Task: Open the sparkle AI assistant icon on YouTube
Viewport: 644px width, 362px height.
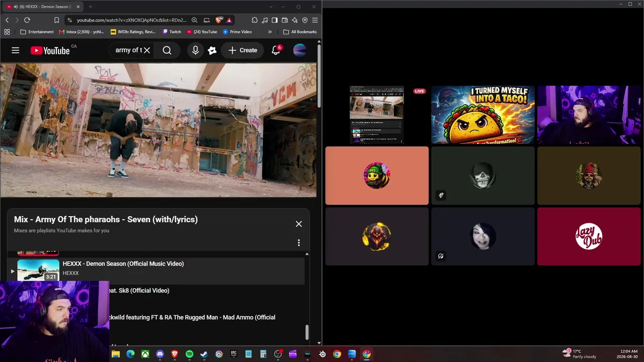Action: (x=212, y=50)
